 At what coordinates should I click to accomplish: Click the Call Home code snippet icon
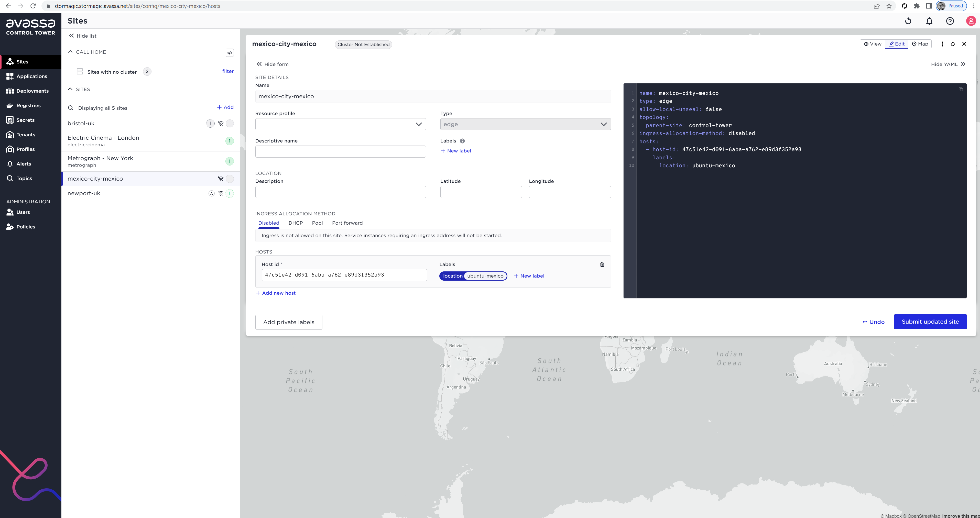pos(230,53)
